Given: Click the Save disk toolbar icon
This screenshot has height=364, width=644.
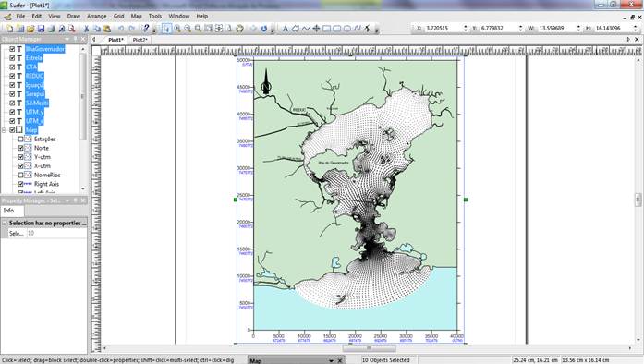Looking at the screenshot, I should 41,29.
